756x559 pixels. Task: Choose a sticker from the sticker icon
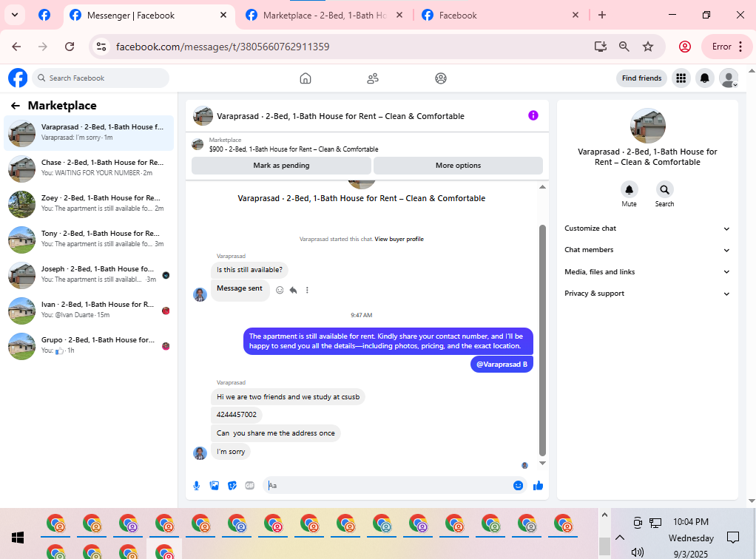pos(232,485)
